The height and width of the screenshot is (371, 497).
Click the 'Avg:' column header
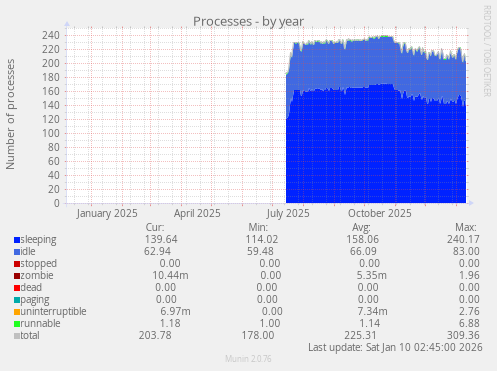361,228
